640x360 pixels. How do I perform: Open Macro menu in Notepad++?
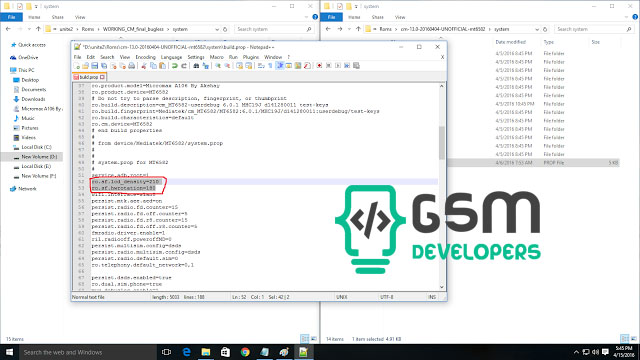[216, 57]
